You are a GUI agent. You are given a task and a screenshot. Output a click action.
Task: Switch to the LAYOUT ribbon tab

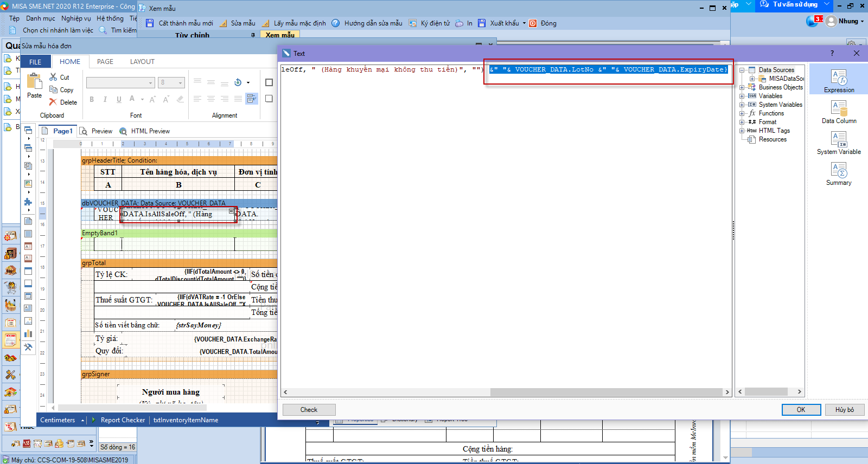(x=142, y=62)
